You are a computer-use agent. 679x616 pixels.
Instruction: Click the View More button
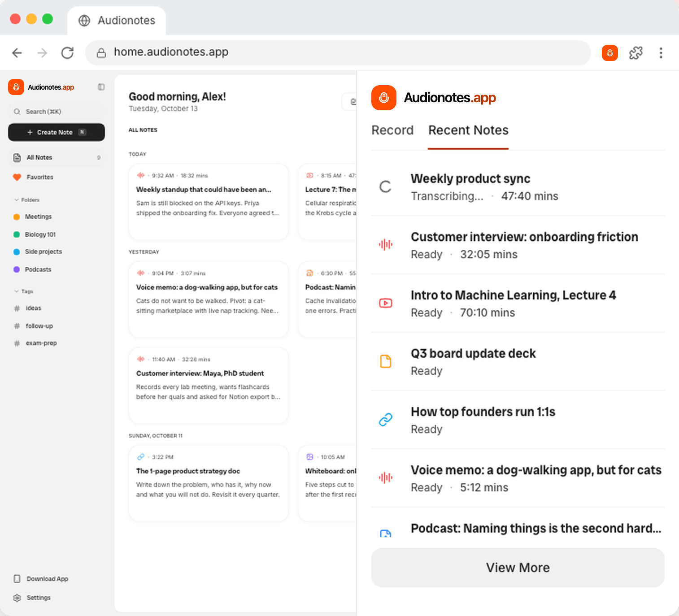click(x=518, y=568)
